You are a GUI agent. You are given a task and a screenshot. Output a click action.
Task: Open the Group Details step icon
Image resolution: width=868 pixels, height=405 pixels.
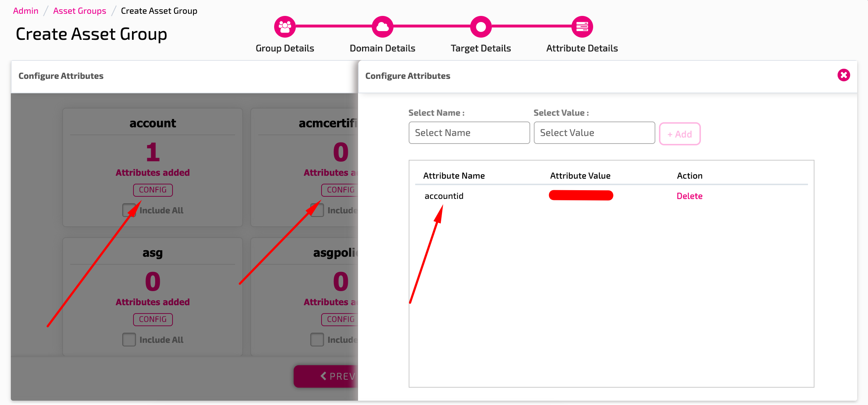pos(285,26)
